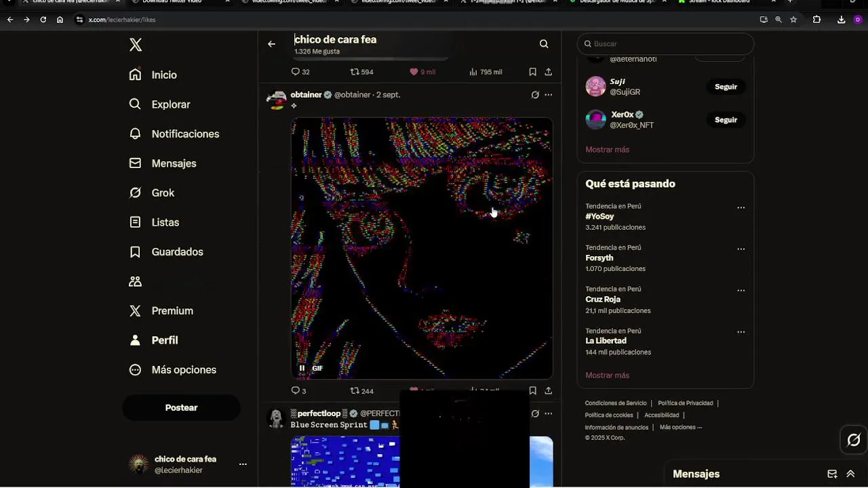Reply to obtainer post with 3 comments
Image resolution: width=868 pixels, height=488 pixels.
point(299,391)
